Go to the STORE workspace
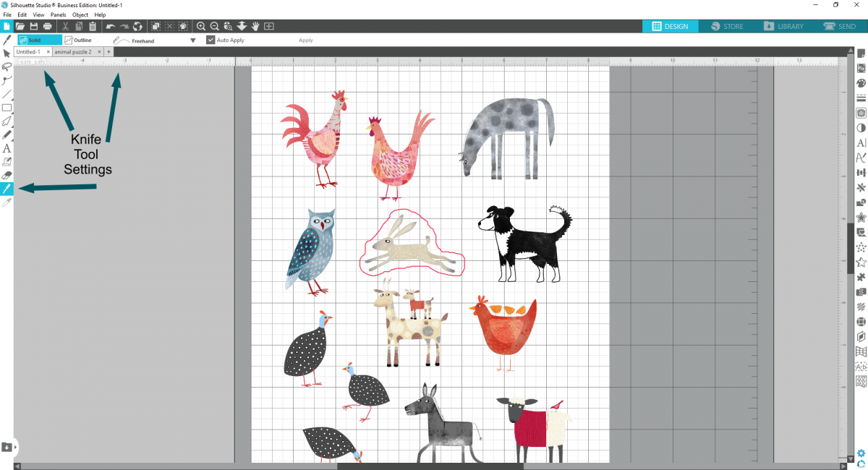The image size is (868, 470). (x=727, y=26)
